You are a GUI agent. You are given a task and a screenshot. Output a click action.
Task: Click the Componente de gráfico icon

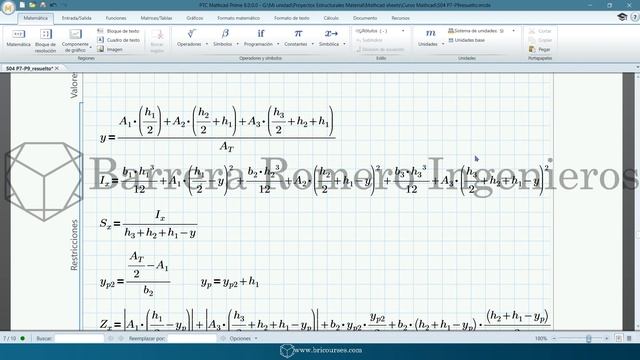click(x=75, y=34)
